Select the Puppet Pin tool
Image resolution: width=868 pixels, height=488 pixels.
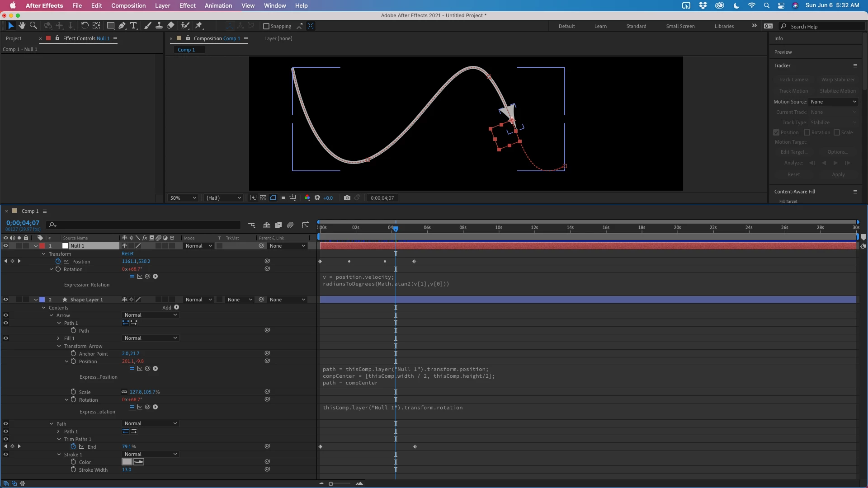(198, 26)
